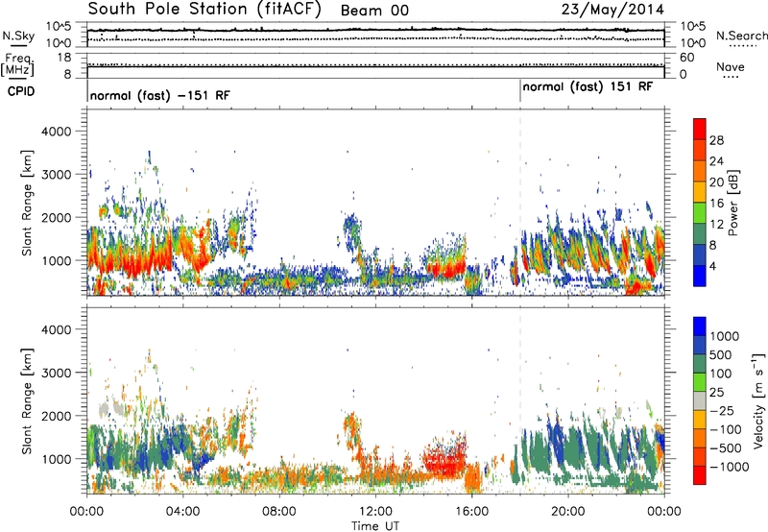Click the '-1000' label on velocity colorbar

pyautogui.click(x=729, y=467)
